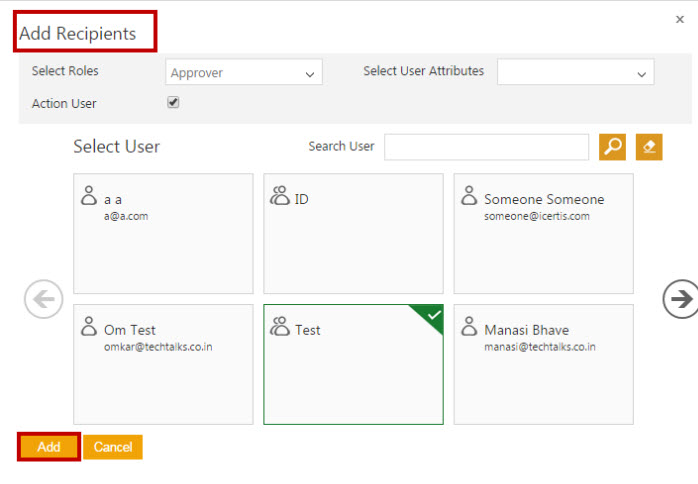Click the group icon on ID card
The image size is (698, 484).
pyautogui.click(x=280, y=196)
